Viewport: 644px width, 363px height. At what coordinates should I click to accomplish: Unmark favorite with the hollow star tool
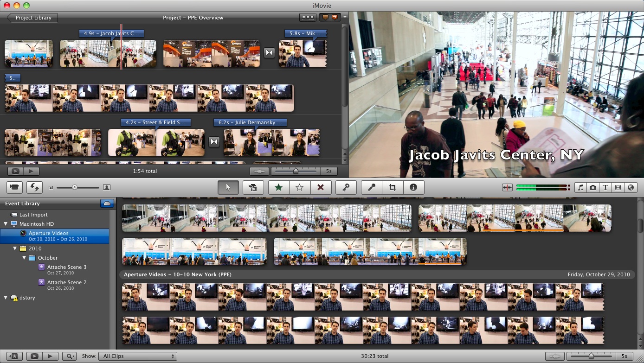point(299,187)
